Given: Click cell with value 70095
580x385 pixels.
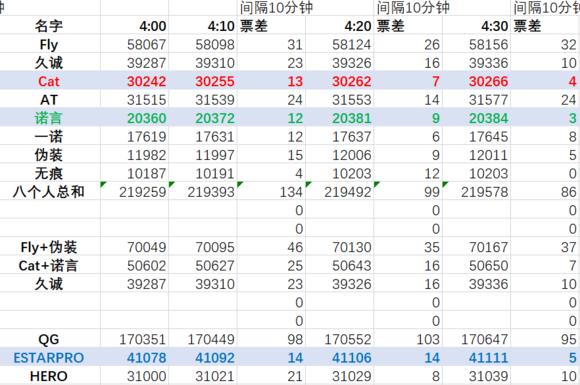Looking at the screenshot, I should (203, 247).
